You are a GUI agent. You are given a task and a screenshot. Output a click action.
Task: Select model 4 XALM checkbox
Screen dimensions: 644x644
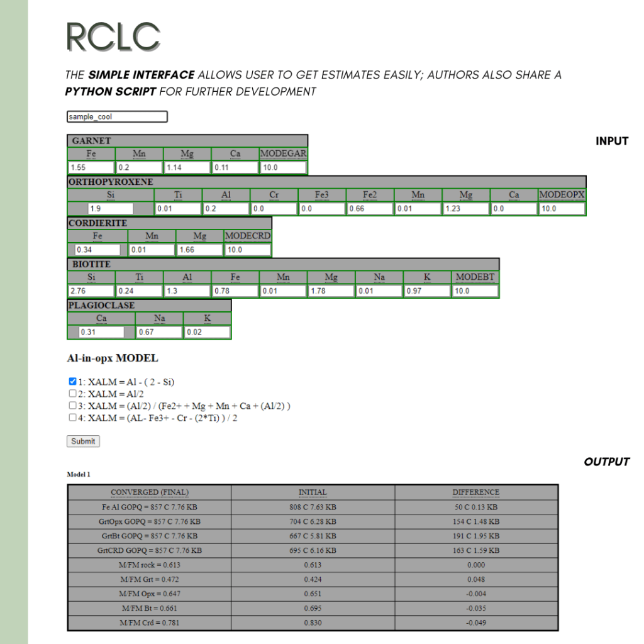[x=72, y=418]
